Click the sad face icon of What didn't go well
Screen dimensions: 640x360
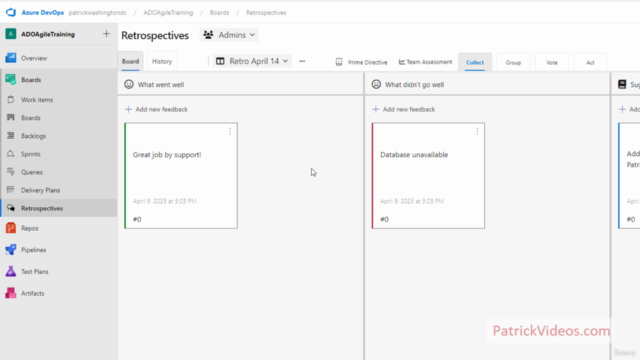point(376,84)
